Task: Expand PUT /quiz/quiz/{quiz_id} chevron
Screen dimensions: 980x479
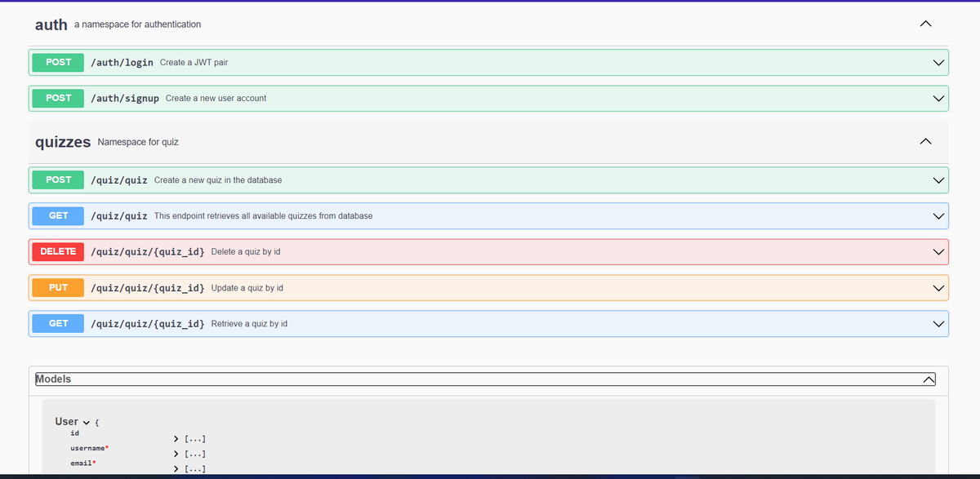Action: coord(938,287)
